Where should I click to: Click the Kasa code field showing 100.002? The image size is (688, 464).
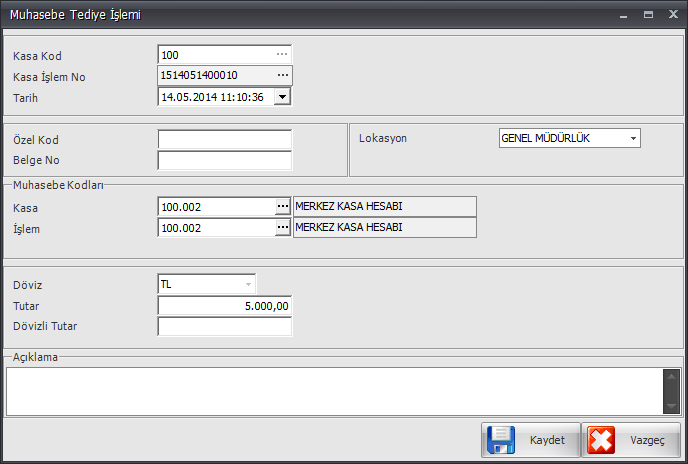pyautogui.click(x=216, y=206)
